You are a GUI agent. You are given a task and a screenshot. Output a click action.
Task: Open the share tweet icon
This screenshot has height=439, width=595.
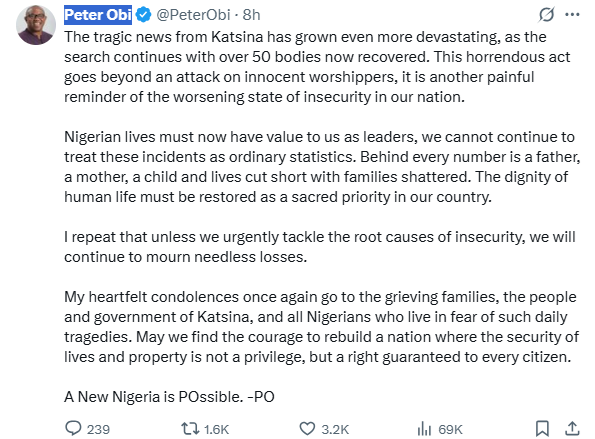pos(572,428)
